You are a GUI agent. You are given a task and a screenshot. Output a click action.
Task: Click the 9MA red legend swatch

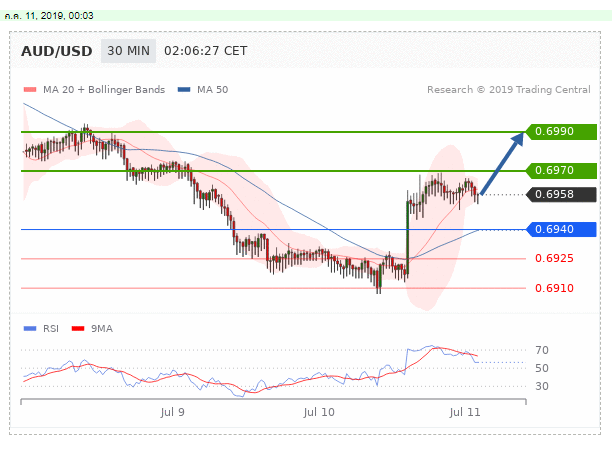click(78, 329)
